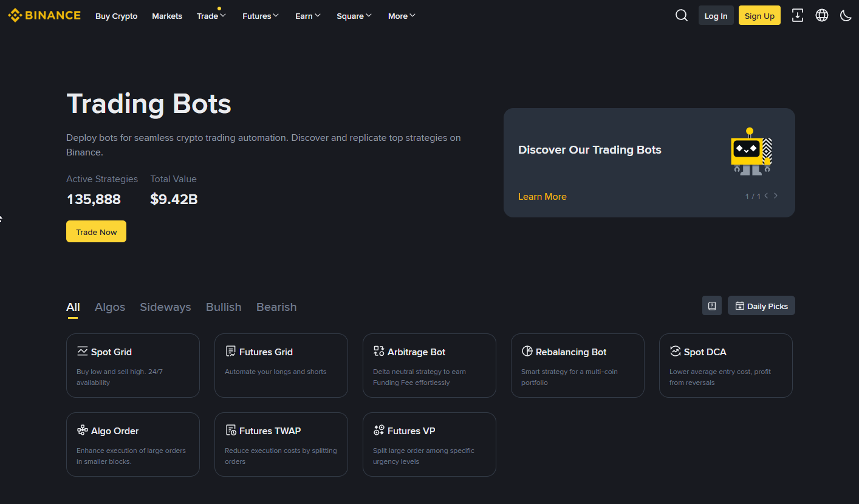Click the Binance logo

coord(44,15)
